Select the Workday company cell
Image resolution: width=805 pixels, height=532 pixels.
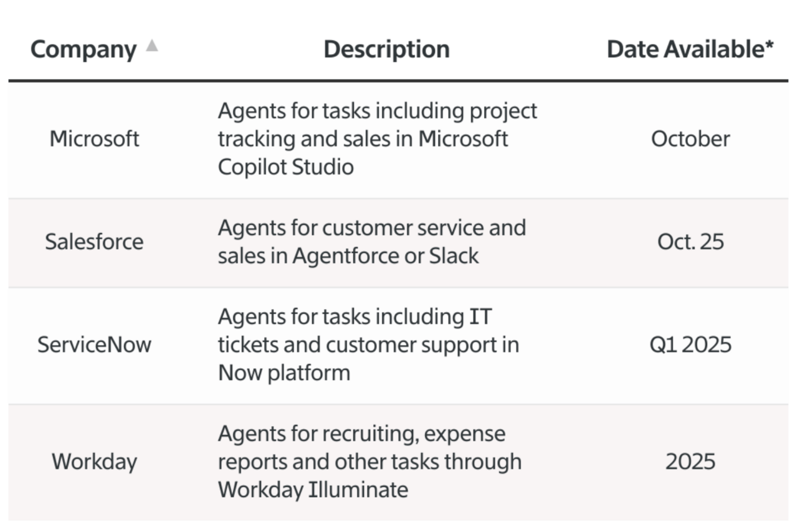[x=94, y=462]
